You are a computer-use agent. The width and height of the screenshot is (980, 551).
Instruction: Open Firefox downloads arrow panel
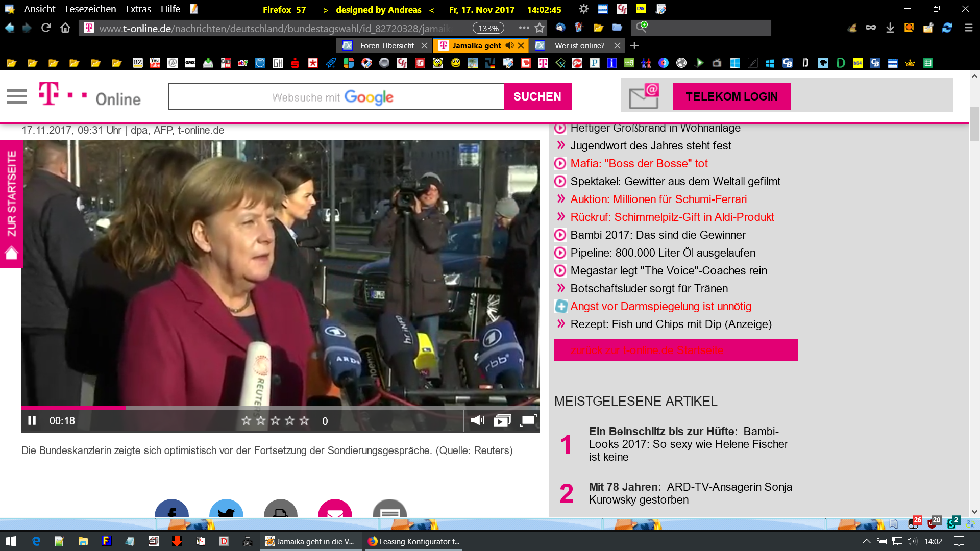890,28
